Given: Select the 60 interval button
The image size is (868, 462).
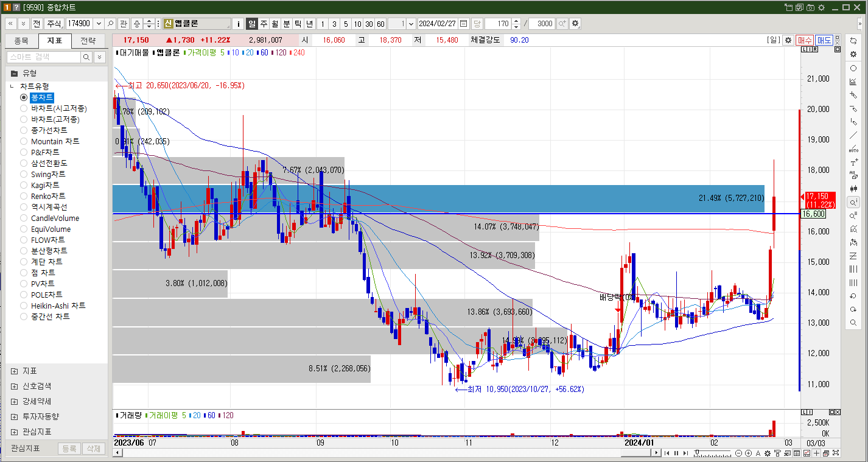Looking at the screenshot, I should point(380,24).
